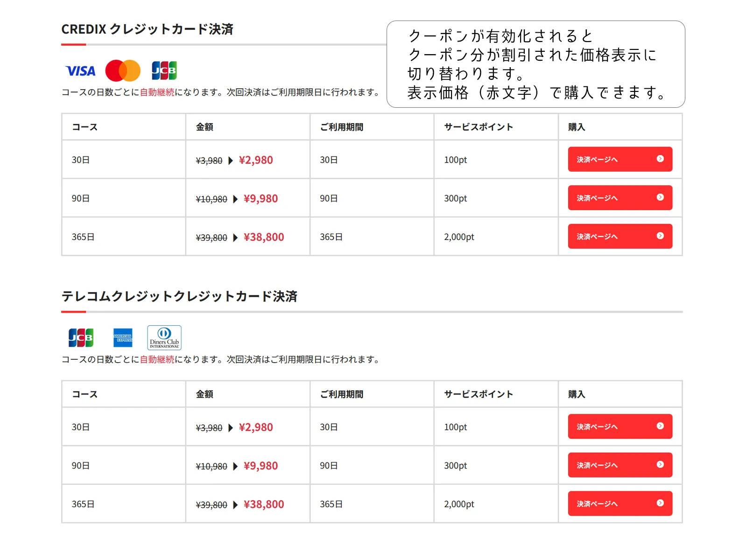The height and width of the screenshot is (560, 747).
Task: Select the ¥9,980 price in テレコムクレジット table
Action: (261, 466)
